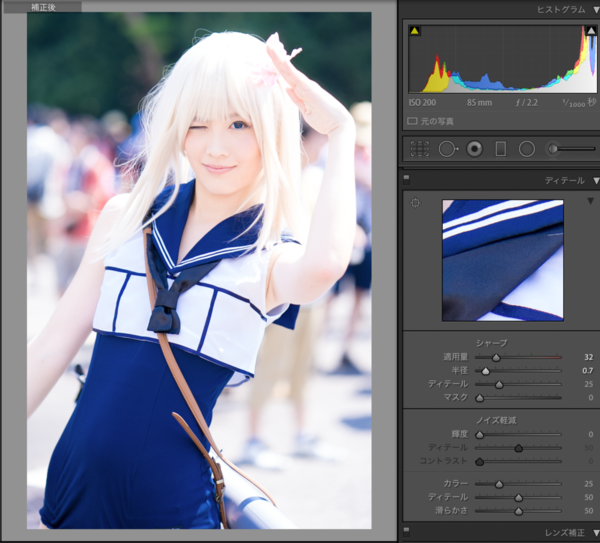Select the graduated filter tool
The height and width of the screenshot is (543, 600).
pyautogui.click(x=501, y=149)
